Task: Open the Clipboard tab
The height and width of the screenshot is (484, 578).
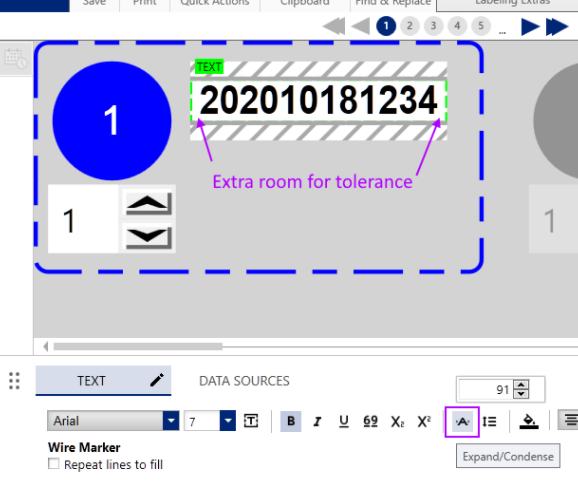Action: point(304,3)
